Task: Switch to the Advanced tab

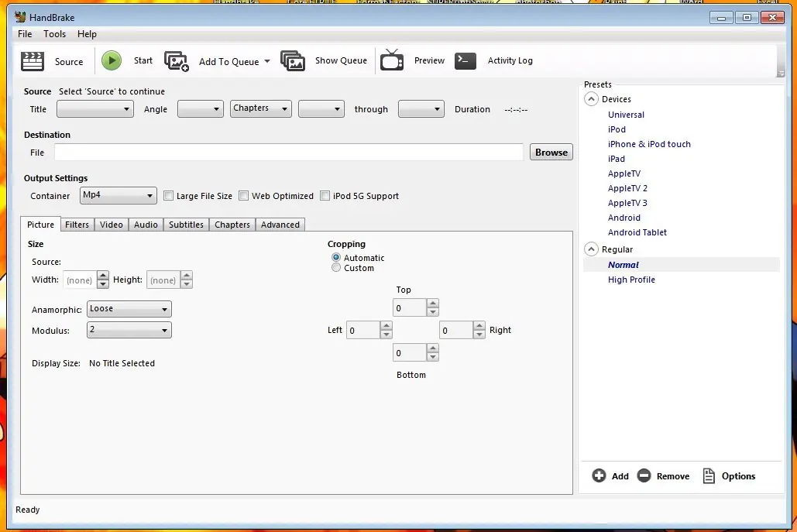Action: pyautogui.click(x=280, y=225)
